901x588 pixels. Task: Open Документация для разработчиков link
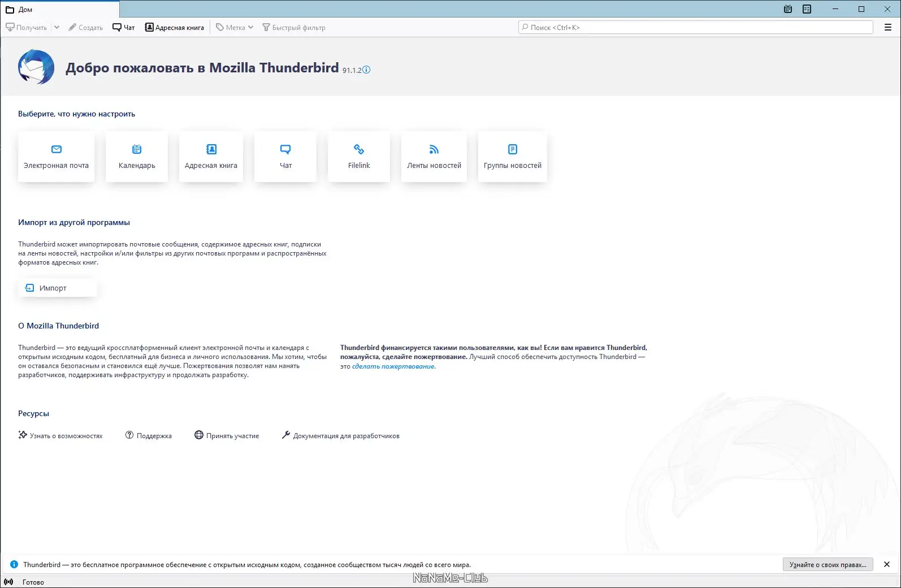(x=340, y=435)
